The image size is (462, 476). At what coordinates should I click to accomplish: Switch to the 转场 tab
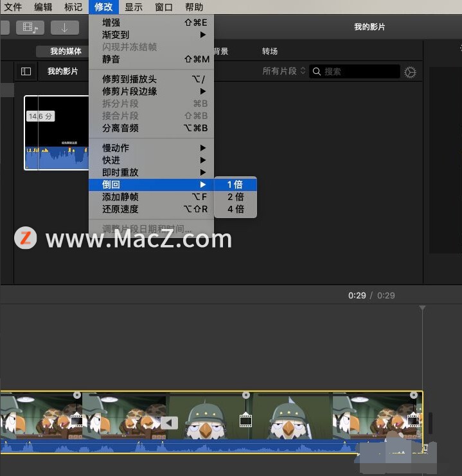(270, 51)
